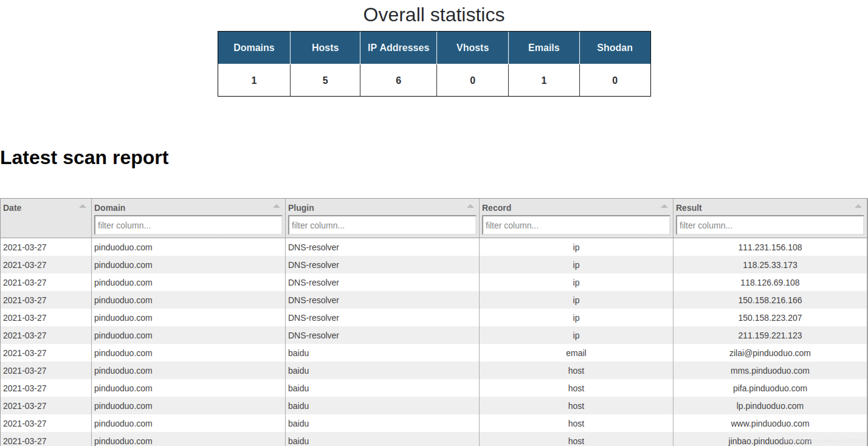
Task: Click the IP Addresses count value 6
Action: tap(398, 80)
